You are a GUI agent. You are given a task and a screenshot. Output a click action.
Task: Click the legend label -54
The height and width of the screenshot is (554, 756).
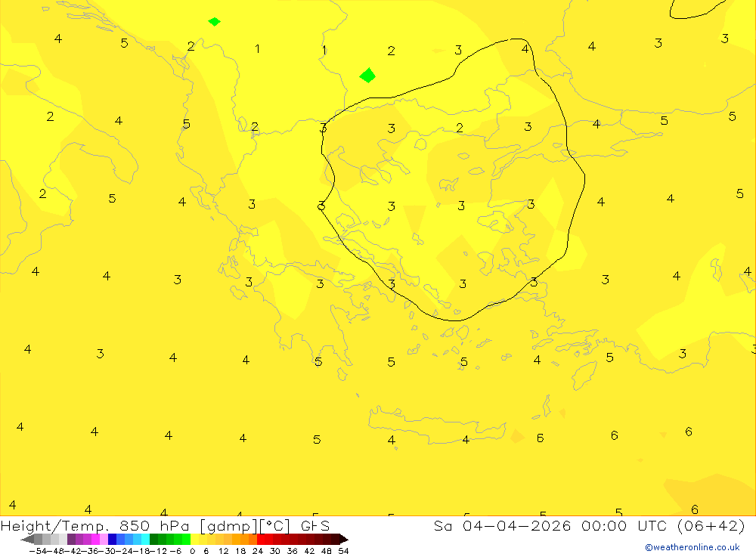click(x=39, y=551)
